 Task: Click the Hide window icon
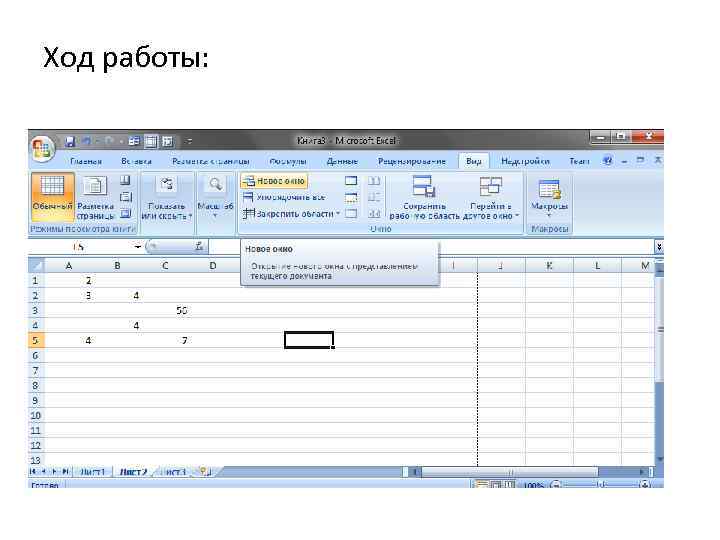[351, 197]
